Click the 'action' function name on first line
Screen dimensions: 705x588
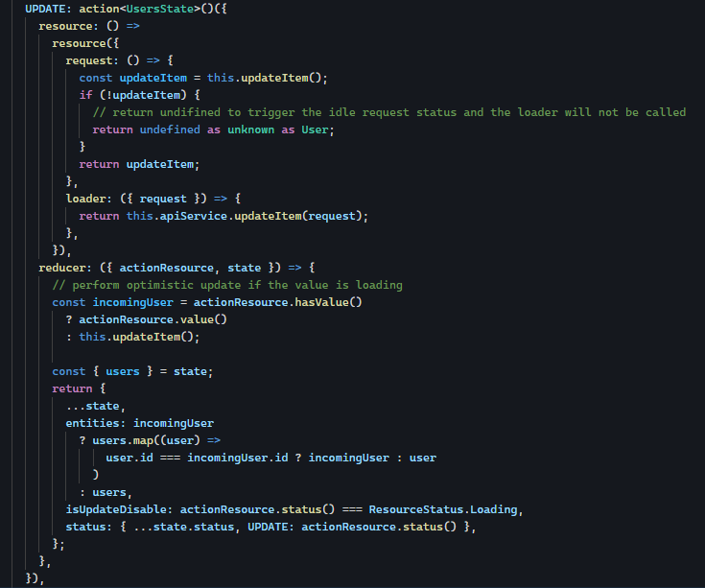[99, 9]
